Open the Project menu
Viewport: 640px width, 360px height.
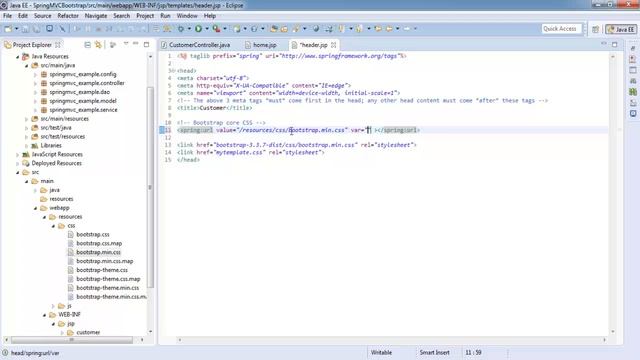[x=145, y=16]
